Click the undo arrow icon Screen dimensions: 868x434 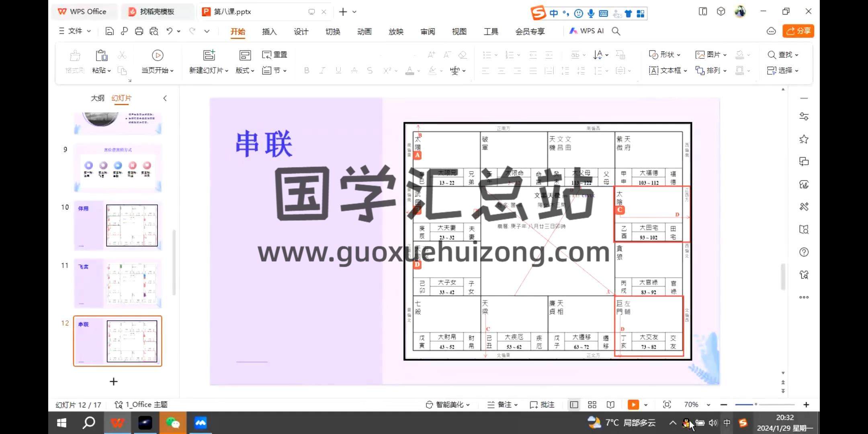pyautogui.click(x=170, y=31)
